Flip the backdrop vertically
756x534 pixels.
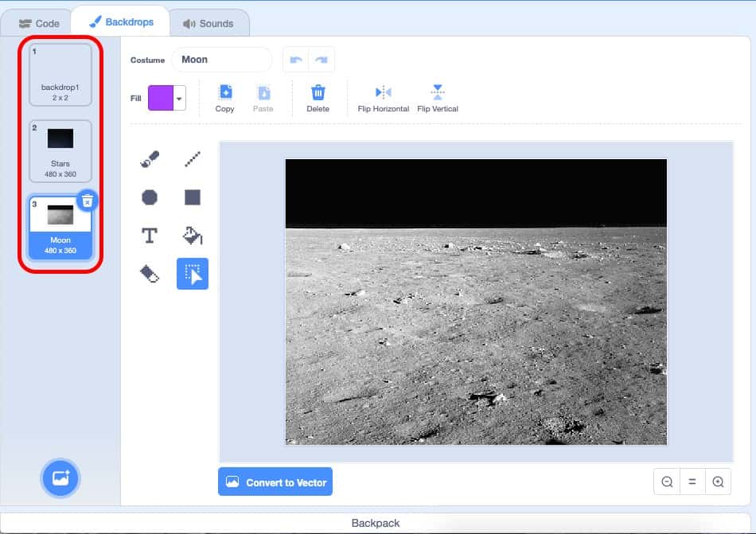tap(438, 99)
